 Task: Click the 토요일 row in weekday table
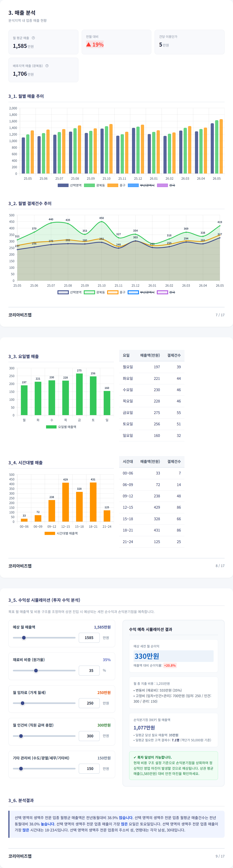click(152, 424)
